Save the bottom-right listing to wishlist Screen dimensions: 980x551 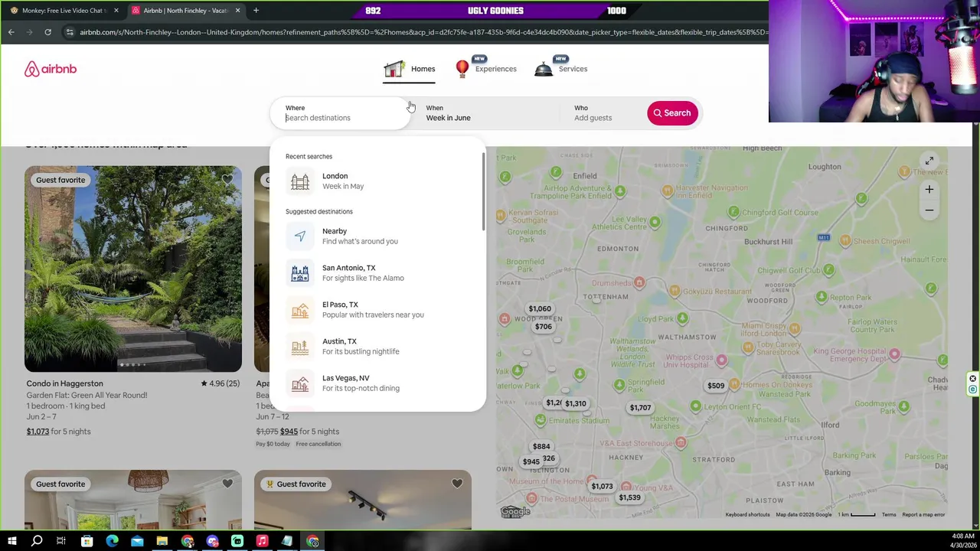pyautogui.click(x=457, y=484)
